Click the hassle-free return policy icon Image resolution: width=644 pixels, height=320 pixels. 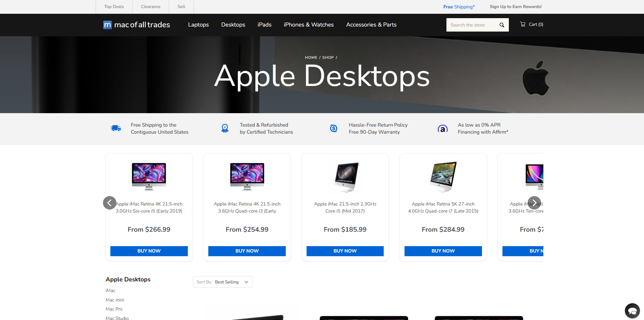[x=333, y=128]
